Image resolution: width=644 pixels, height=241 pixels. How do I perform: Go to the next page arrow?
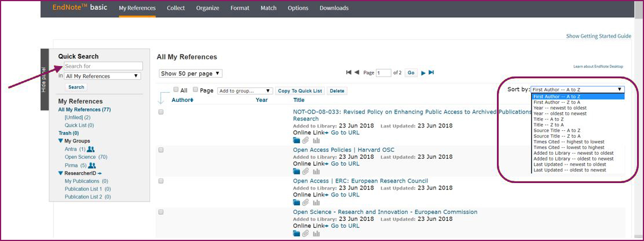pyautogui.click(x=423, y=72)
